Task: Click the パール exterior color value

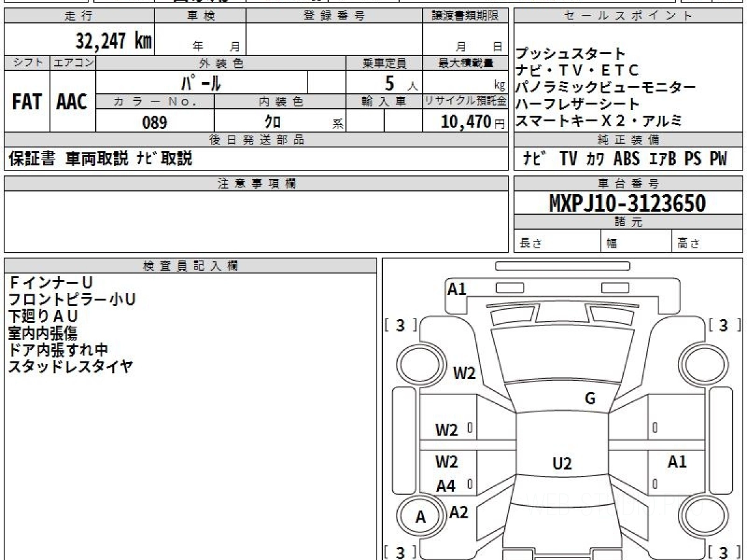Action: click(200, 83)
